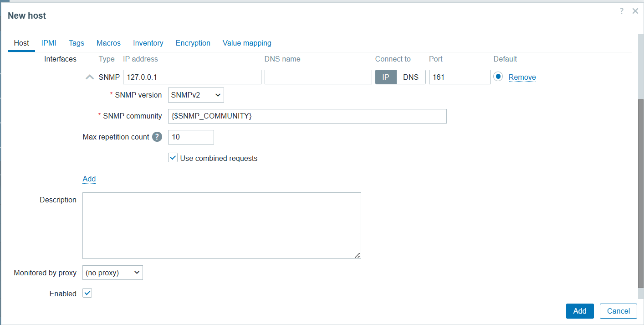The height and width of the screenshot is (325, 644).
Task: Click inside the Description text area
Action: click(x=221, y=225)
